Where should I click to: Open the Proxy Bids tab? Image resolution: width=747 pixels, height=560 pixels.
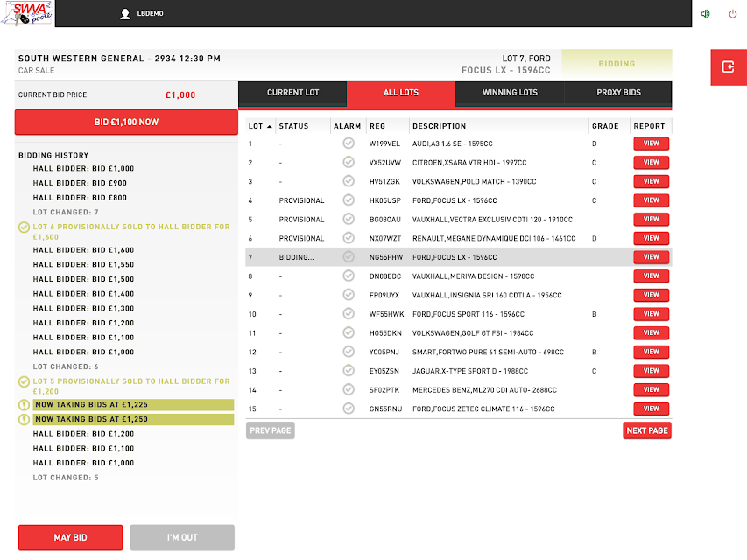tap(618, 93)
